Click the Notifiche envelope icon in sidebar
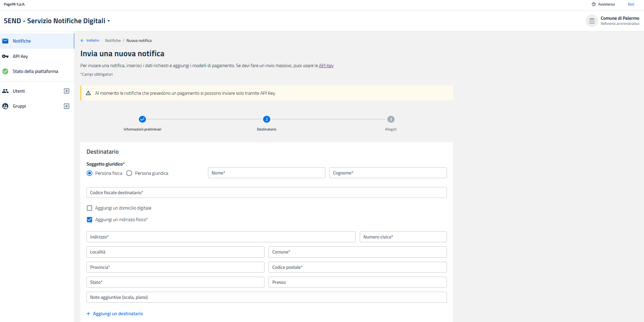This screenshot has height=322, width=644. (5, 41)
